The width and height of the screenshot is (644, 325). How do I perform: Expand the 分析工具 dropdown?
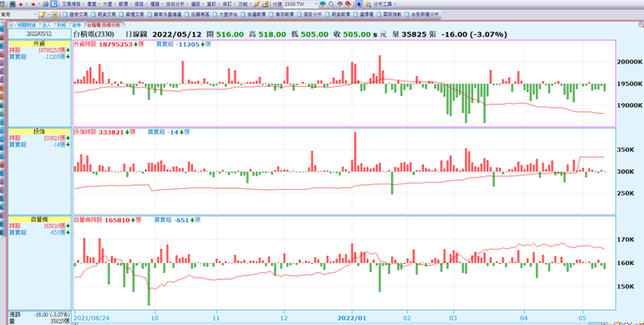pos(394,4)
